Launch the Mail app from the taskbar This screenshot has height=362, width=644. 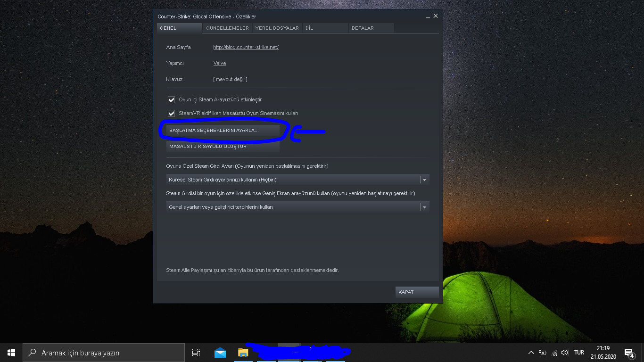(220, 353)
